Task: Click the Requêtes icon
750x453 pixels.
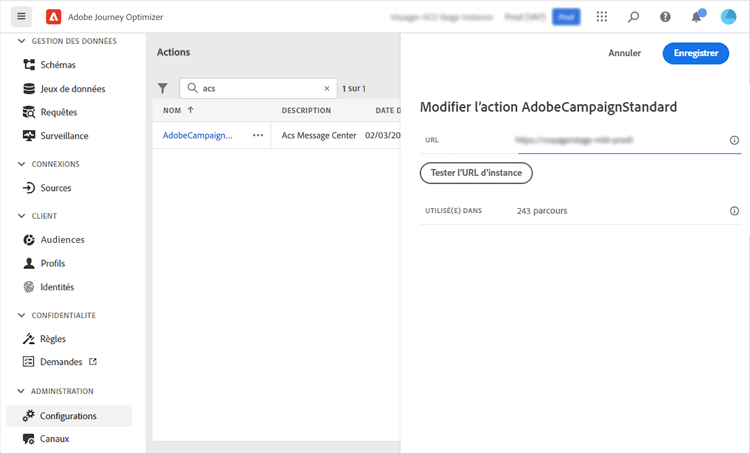Action: 29,112
